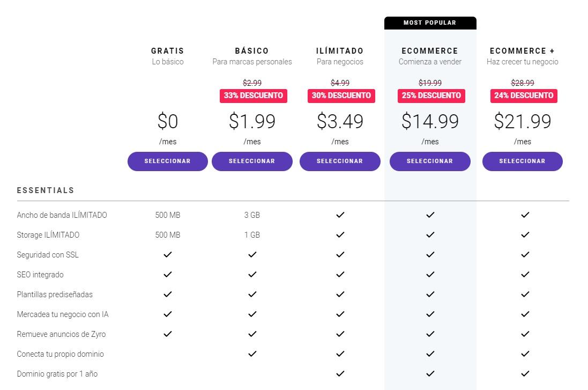Select the ECOMMERCE + plan column header
Viewport: 588px width, 390px height.
[x=523, y=51]
